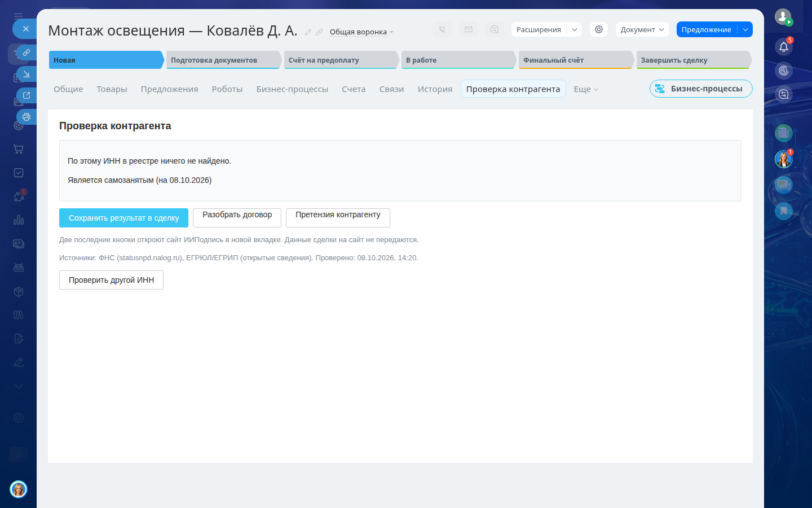
Task: Switch to the Общие tab
Action: point(68,89)
